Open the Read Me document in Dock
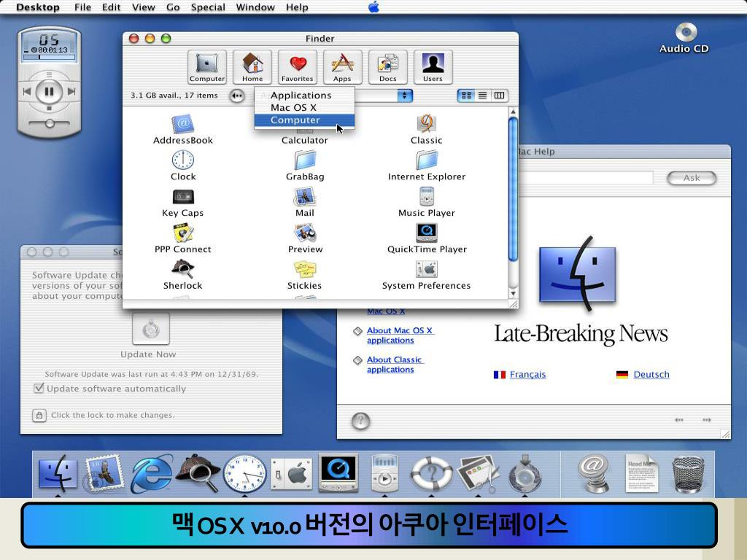 641,473
